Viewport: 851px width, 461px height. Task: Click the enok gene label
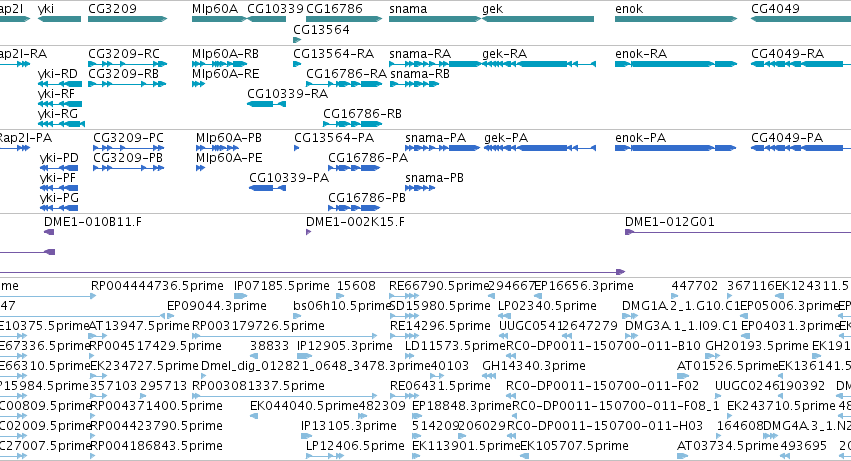(629, 9)
